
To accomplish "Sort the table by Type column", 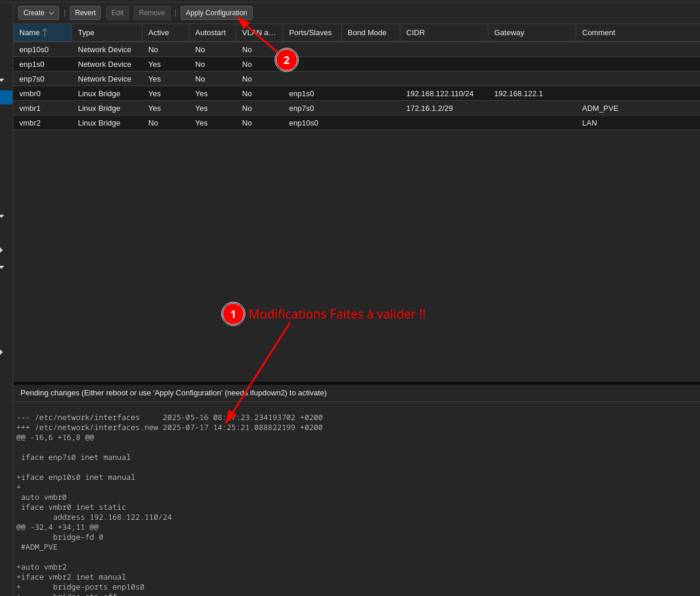I will pos(106,33).
